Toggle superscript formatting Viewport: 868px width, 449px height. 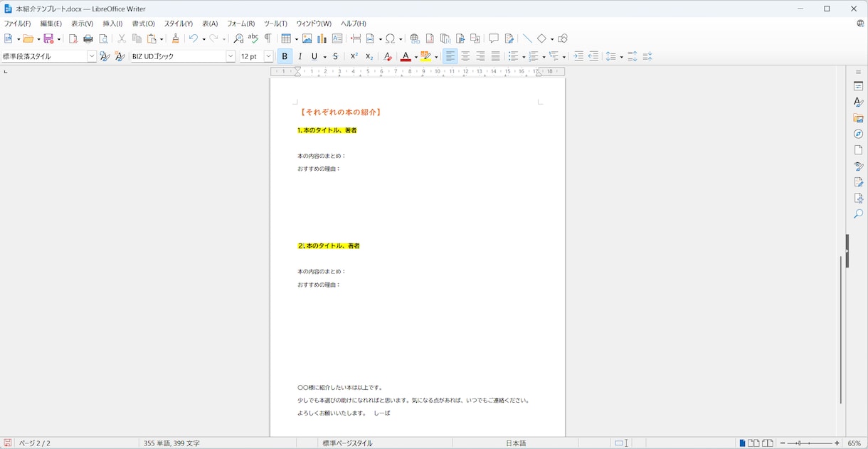coord(354,56)
